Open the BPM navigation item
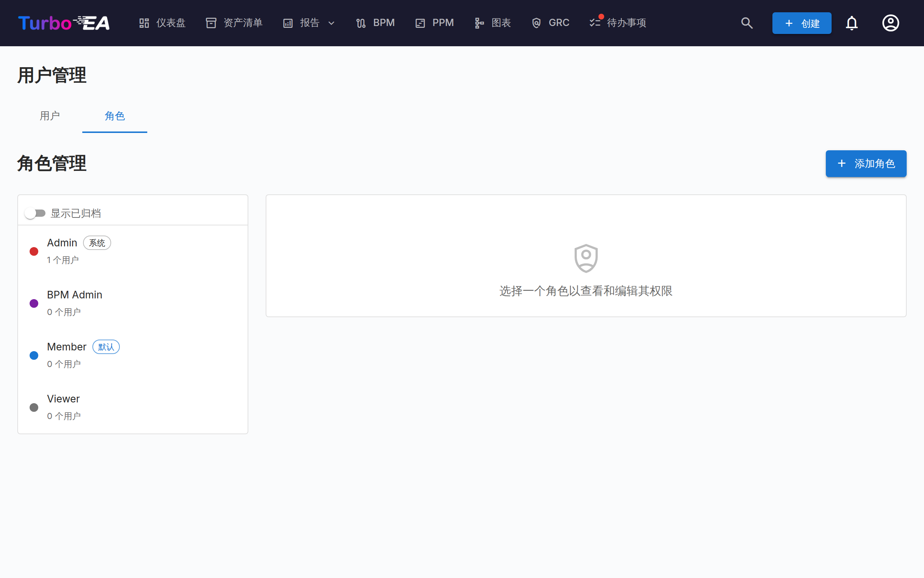This screenshot has height=578, width=924. (x=375, y=23)
